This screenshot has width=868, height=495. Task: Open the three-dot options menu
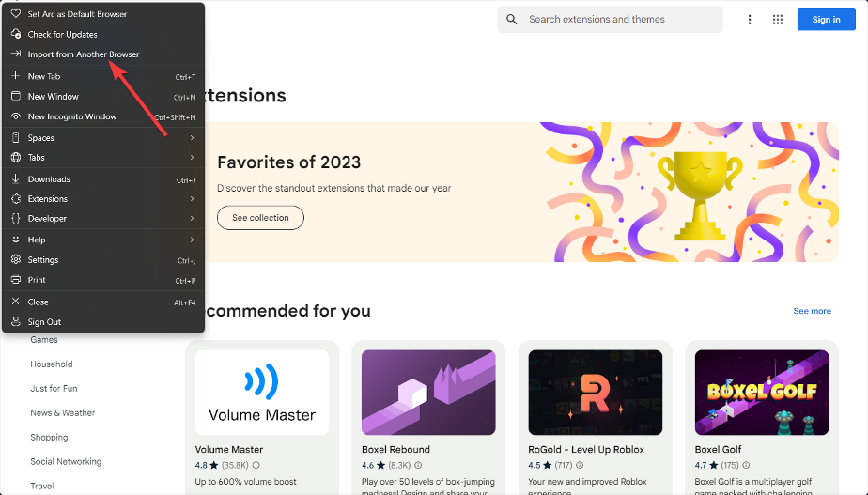(x=750, y=20)
